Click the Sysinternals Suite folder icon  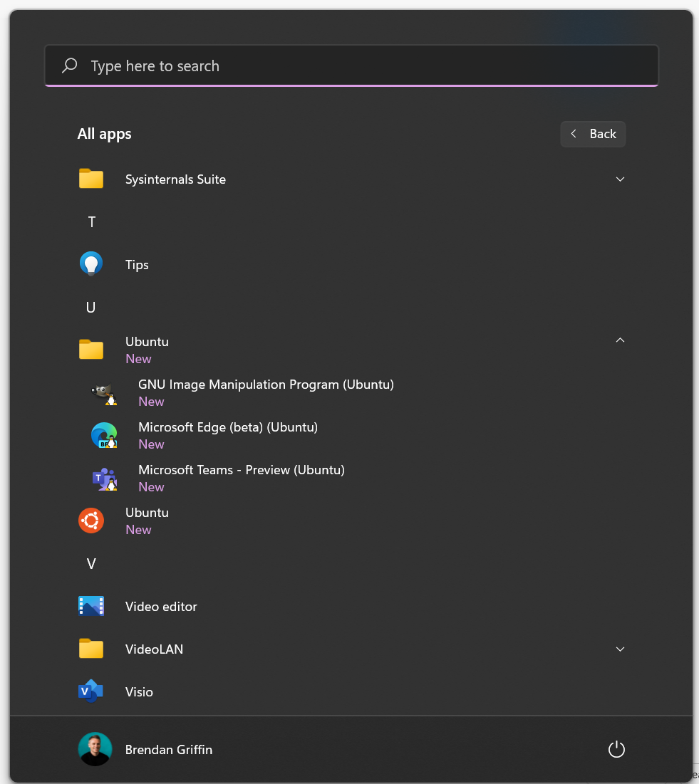click(91, 179)
